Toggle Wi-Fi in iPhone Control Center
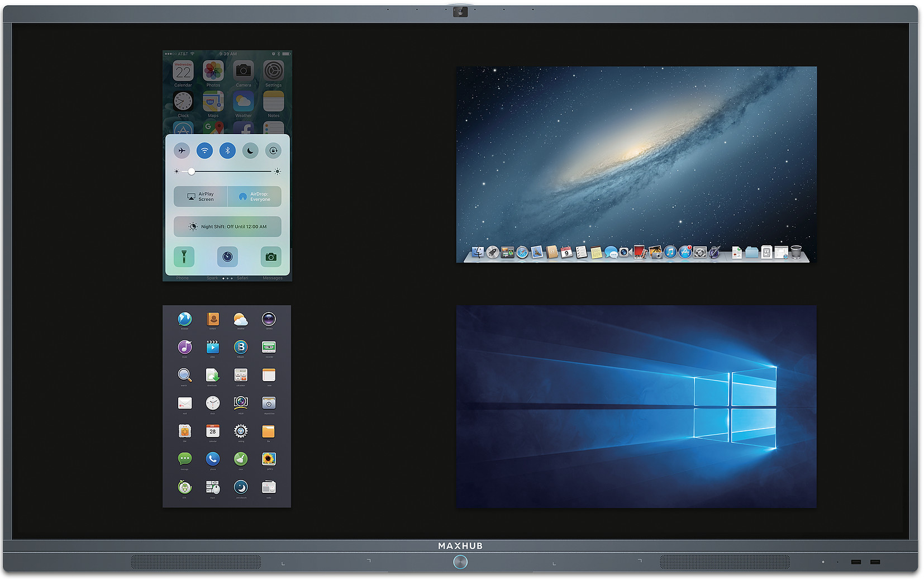The width and height of the screenshot is (924, 580). pos(204,150)
